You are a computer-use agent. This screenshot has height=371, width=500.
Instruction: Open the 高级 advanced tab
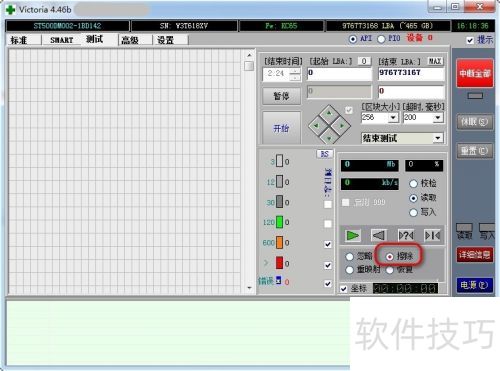130,40
